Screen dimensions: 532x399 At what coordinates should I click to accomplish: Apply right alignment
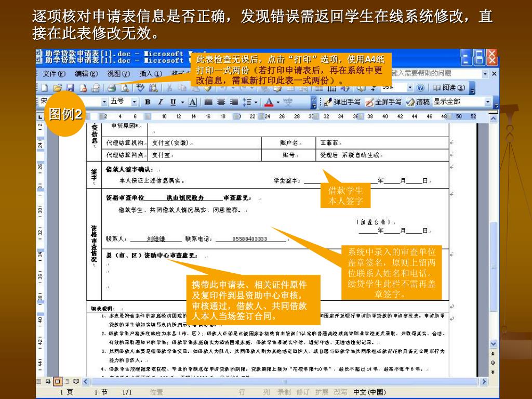click(234, 102)
